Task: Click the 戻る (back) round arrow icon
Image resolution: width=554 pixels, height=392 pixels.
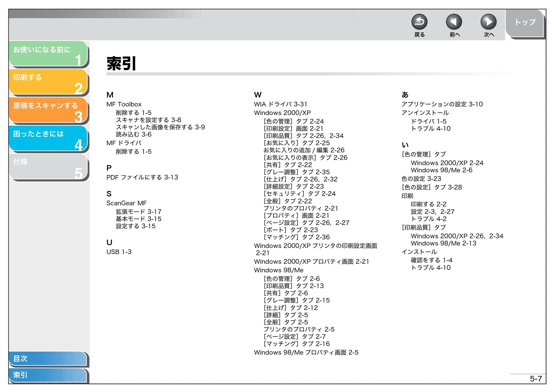Action: pyautogui.click(x=419, y=22)
